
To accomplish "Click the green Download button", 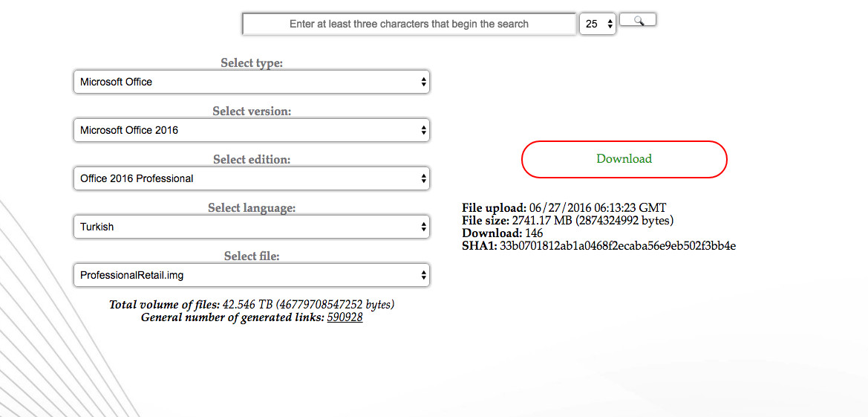I will click(624, 159).
